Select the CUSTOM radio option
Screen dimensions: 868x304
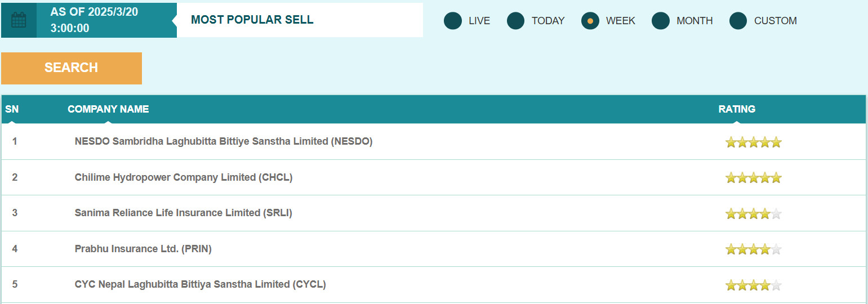point(738,21)
